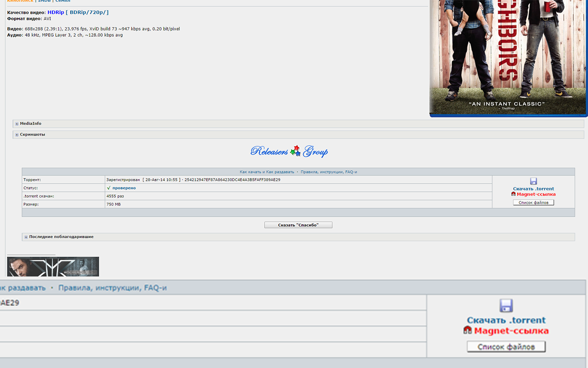
Task: Open the enlarged Правила, инструкции, FAQ-и link at bottom
Action: pyautogui.click(x=113, y=288)
